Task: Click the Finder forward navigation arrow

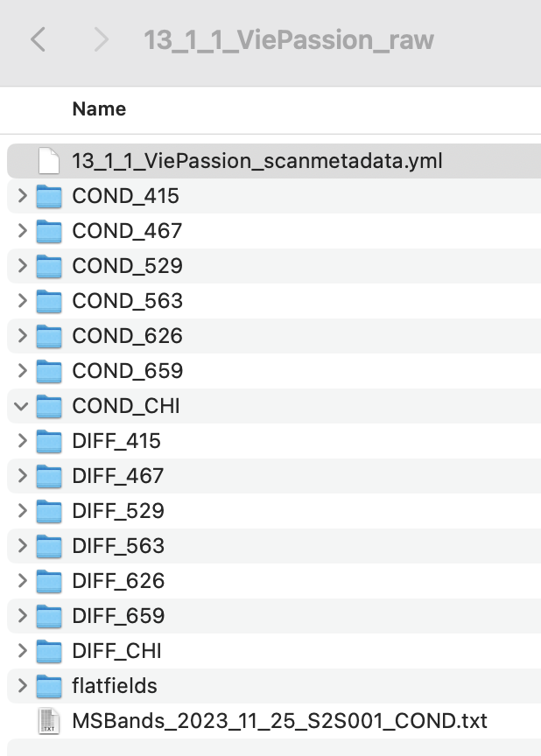Action: pyautogui.click(x=101, y=39)
